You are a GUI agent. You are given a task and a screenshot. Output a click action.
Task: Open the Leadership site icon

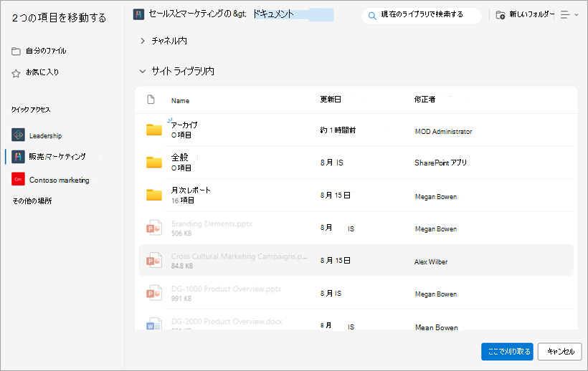pyautogui.click(x=18, y=135)
